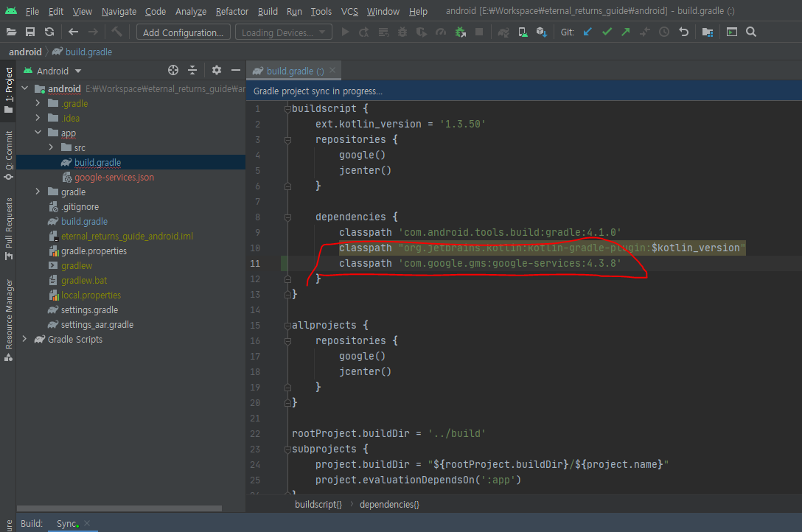
Task: Toggle the Commit tool window
Action: (8, 155)
